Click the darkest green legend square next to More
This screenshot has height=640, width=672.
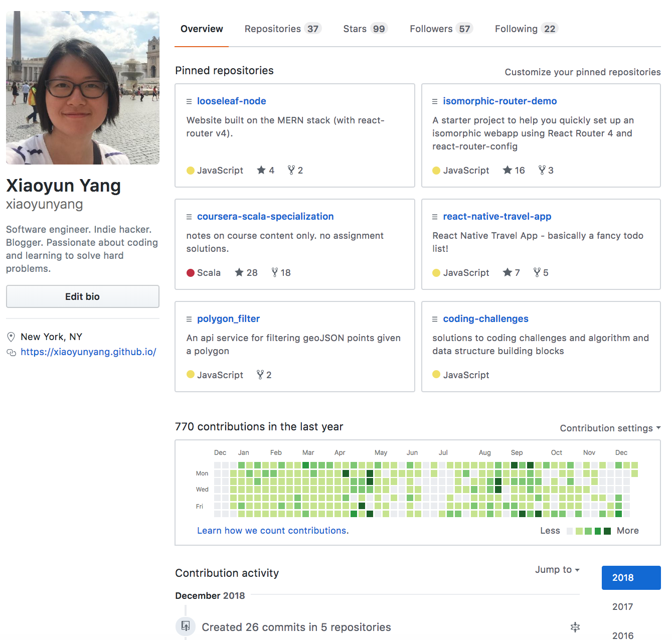[x=607, y=531]
